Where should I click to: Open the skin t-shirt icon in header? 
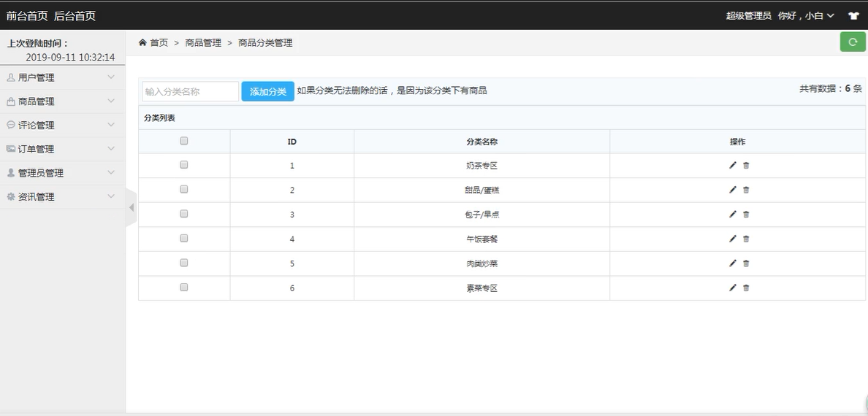[853, 15]
